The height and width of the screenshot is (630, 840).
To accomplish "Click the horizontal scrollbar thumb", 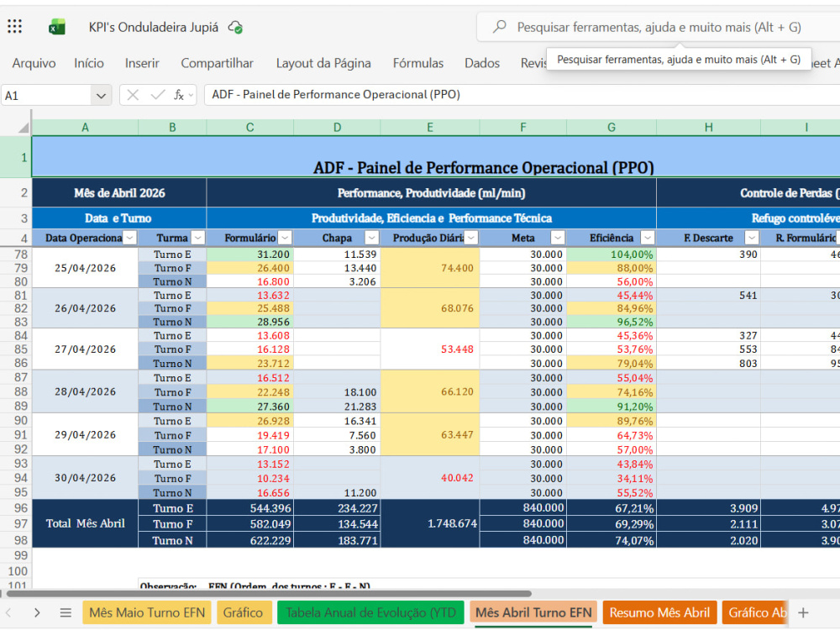I will tap(269, 594).
